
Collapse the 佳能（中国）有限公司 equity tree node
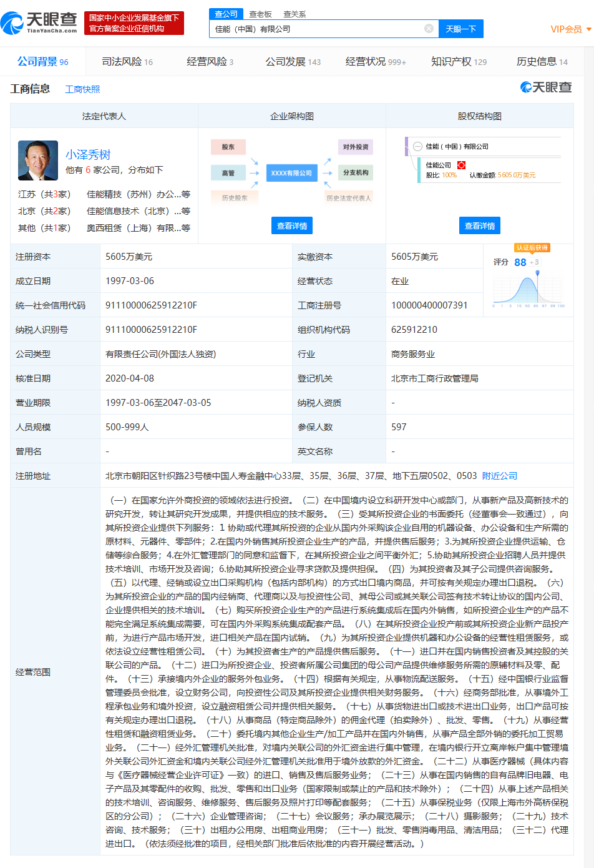click(417, 147)
